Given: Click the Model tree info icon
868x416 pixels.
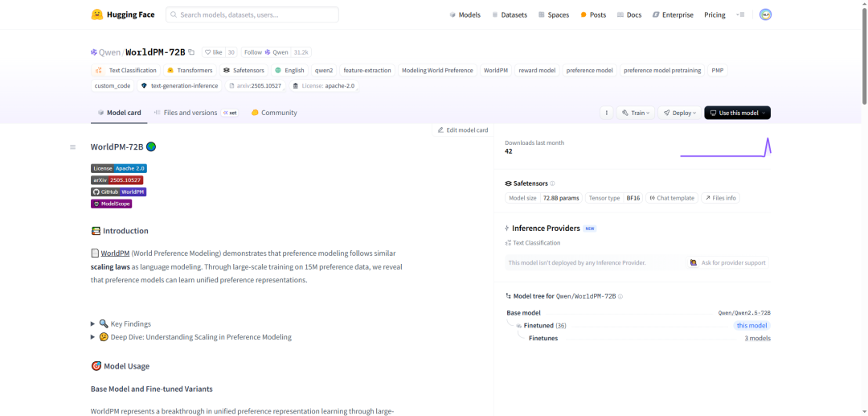Looking at the screenshot, I should point(620,296).
